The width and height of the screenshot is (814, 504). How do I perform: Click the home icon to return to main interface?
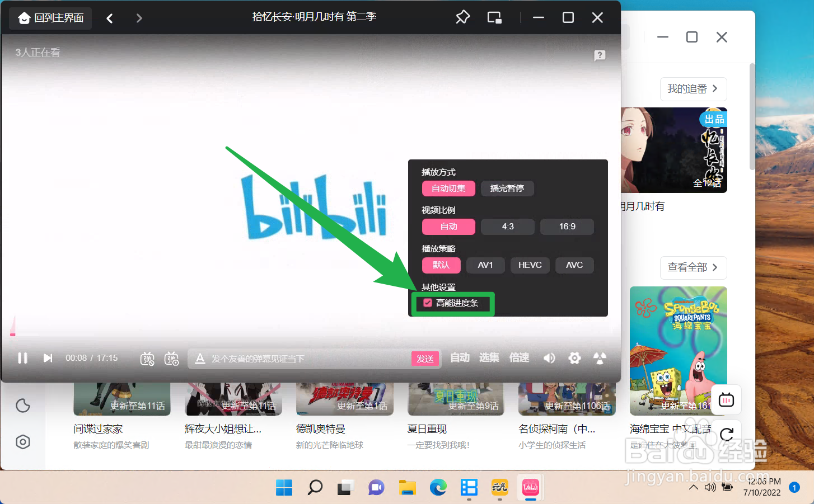pyautogui.click(x=24, y=18)
